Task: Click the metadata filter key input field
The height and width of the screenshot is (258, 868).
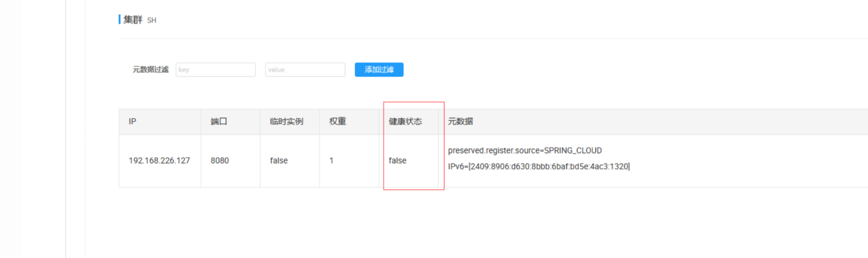Action: coord(215,70)
